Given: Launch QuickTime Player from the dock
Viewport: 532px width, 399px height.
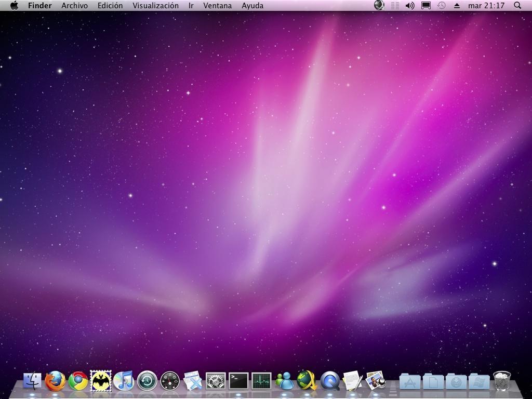Looking at the screenshot, I should (330, 381).
